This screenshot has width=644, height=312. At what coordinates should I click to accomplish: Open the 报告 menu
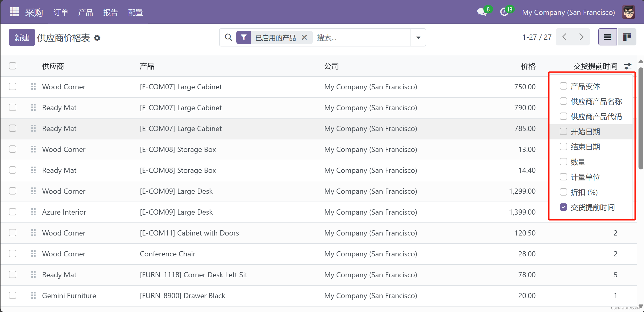click(x=110, y=12)
